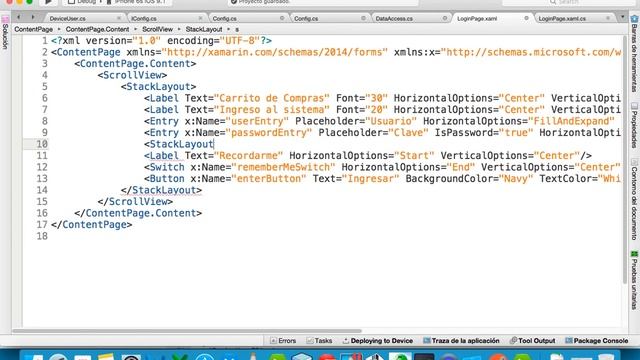
Task: Navigate back with the left tab arrow
Action: click(19, 18)
